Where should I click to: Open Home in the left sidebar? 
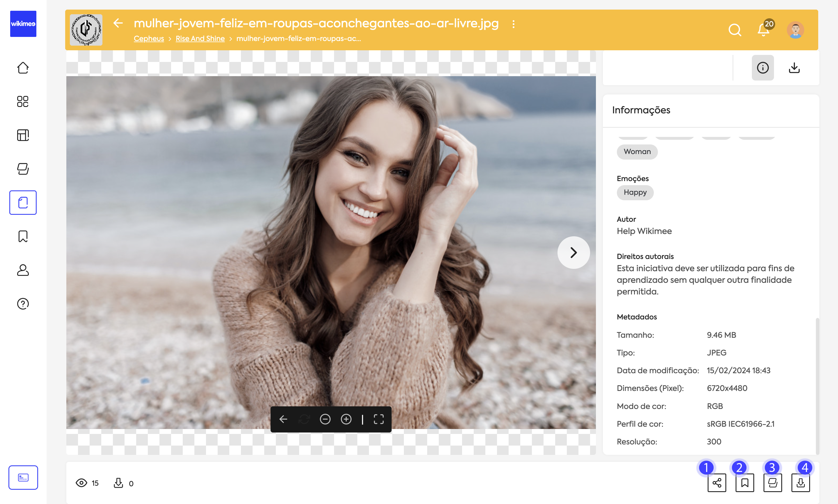click(23, 68)
